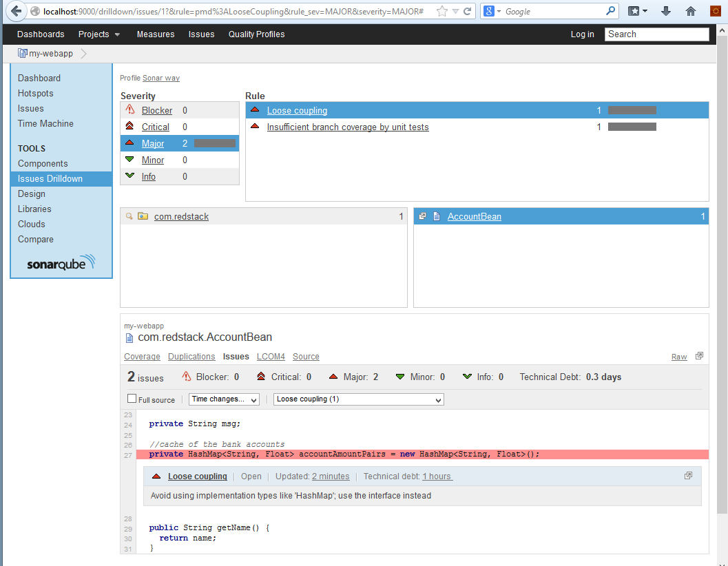Open the browser downloads arrow icon
Viewport: 728px width, 566px height.
[x=666, y=12]
